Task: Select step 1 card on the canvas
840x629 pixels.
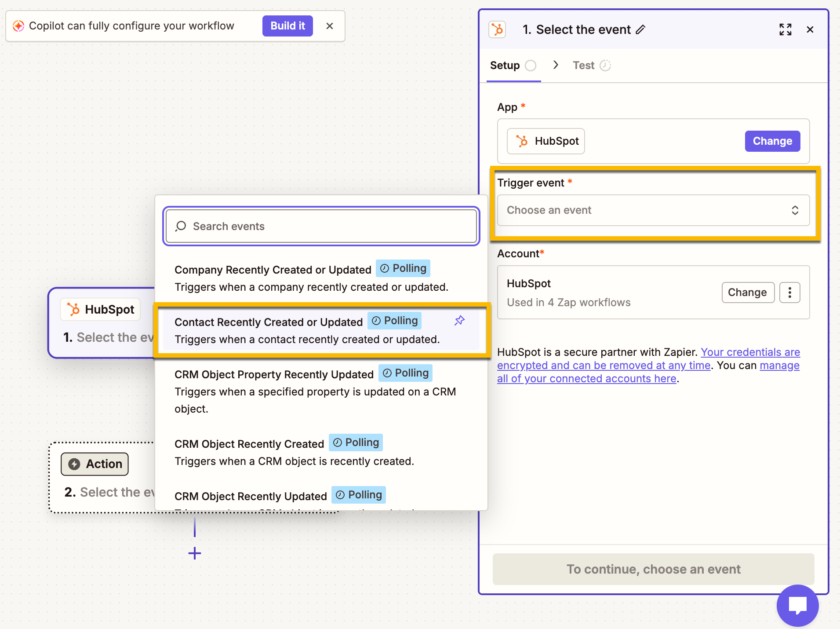Action: [x=102, y=323]
